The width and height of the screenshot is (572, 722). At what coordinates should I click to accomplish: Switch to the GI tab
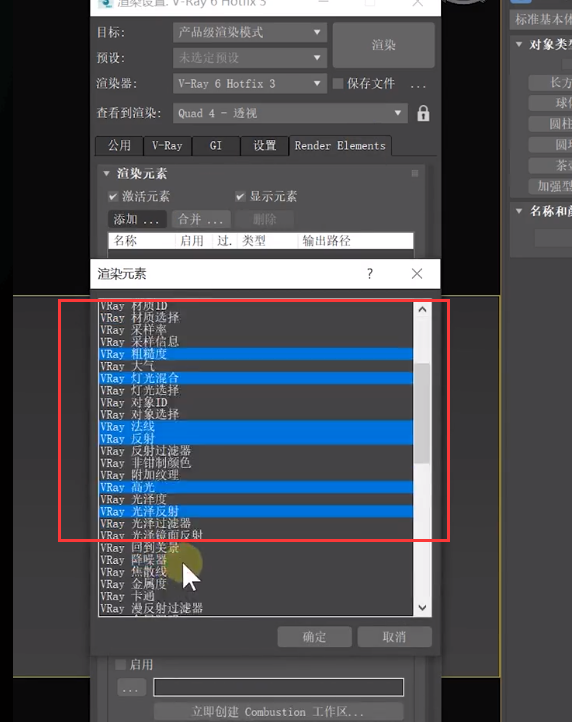(216, 146)
